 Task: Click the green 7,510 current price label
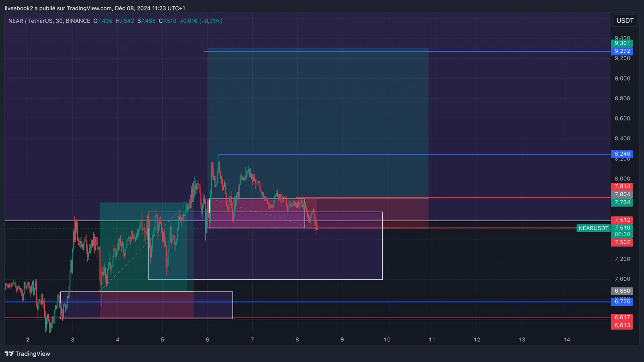click(622, 228)
